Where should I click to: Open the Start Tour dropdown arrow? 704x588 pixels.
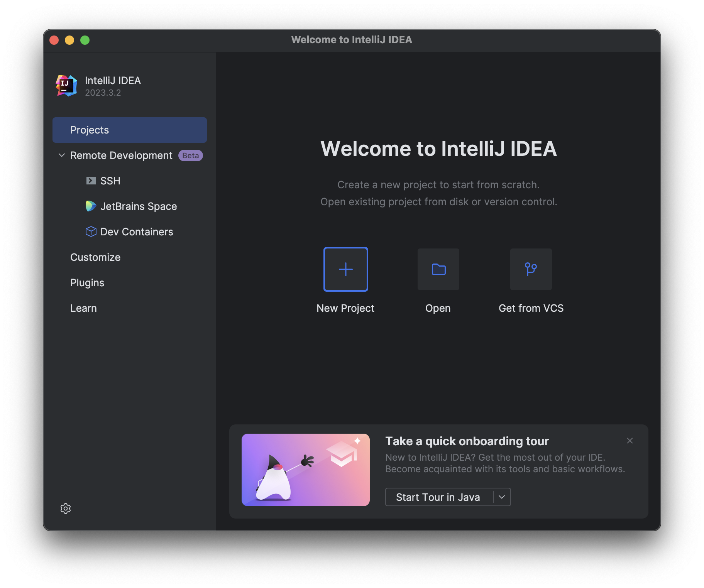[x=502, y=497]
